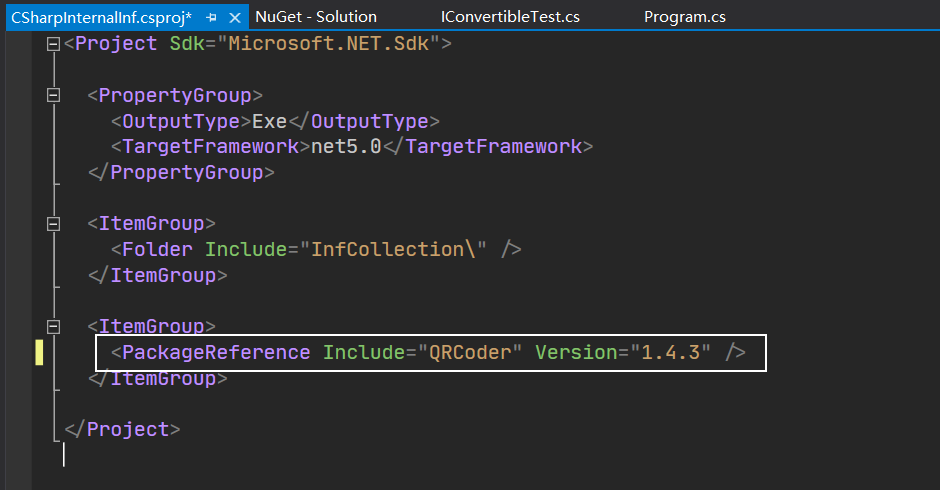The height and width of the screenshot is (490, 940).
Task: Open the IConvertibleTest.cs tab
Action: tap(510, 17)
